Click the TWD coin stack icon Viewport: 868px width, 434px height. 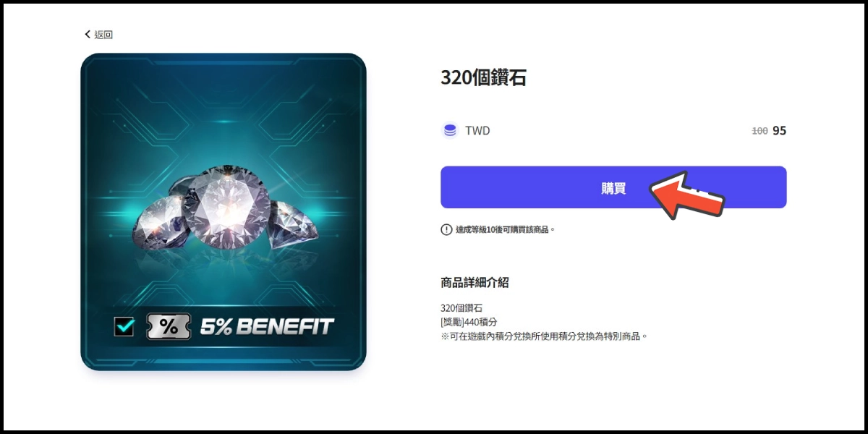tap(450, 131)
